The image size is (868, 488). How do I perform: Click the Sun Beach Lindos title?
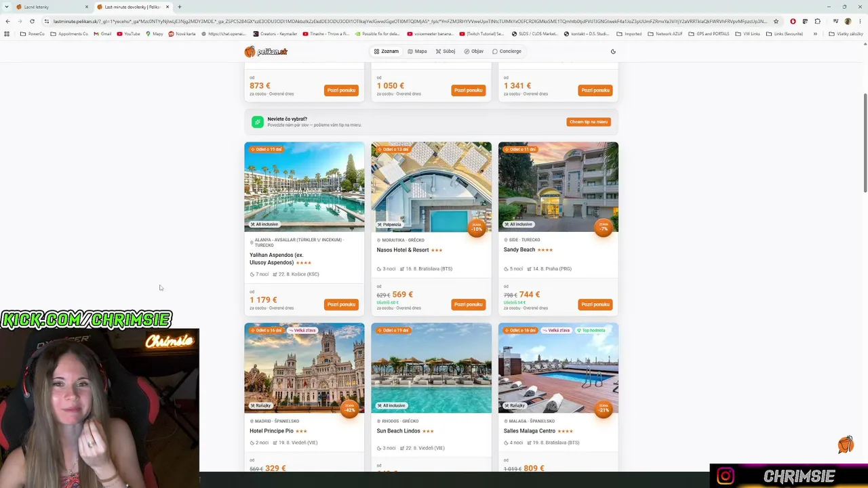399,431
